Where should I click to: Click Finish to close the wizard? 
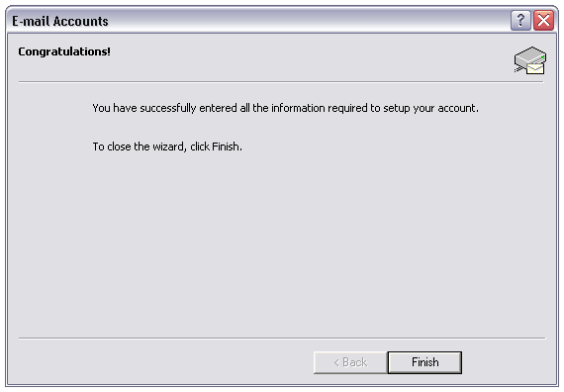(x=424, y=362)
